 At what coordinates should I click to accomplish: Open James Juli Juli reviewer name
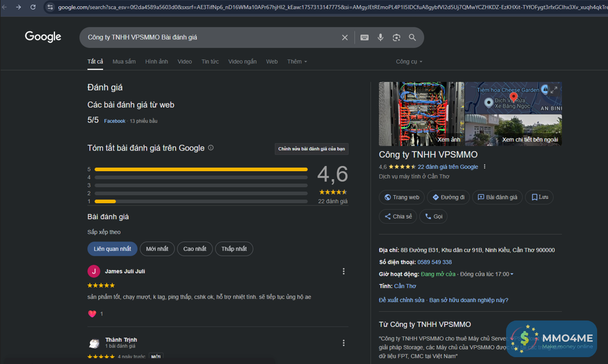click(x=125, y=271)
